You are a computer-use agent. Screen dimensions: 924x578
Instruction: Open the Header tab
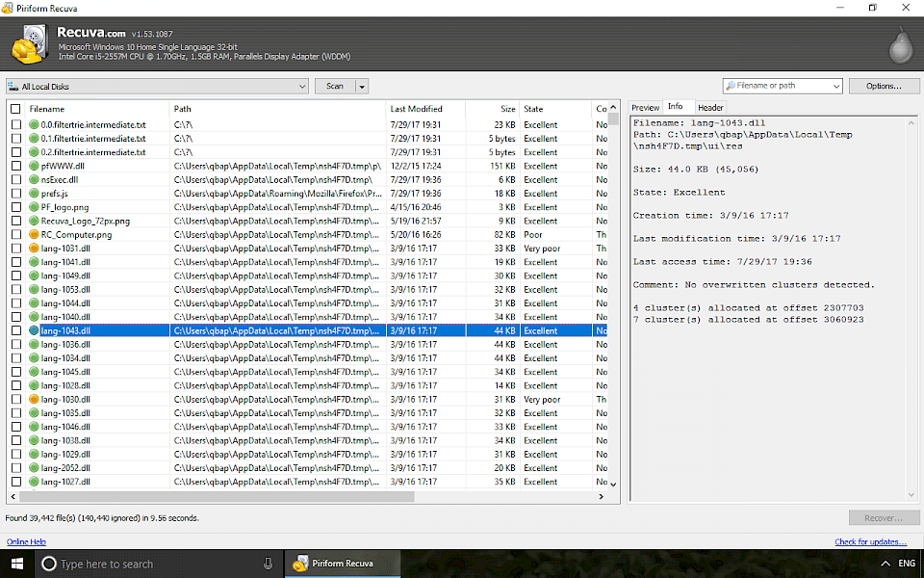(x=710, y=107)
